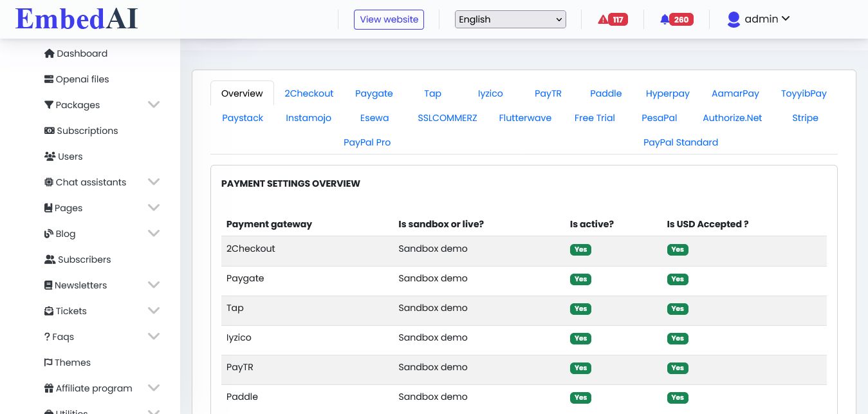The image size is (868, 414).
Task: Open the Free Trial tab
Action: (x=595, y=118)
